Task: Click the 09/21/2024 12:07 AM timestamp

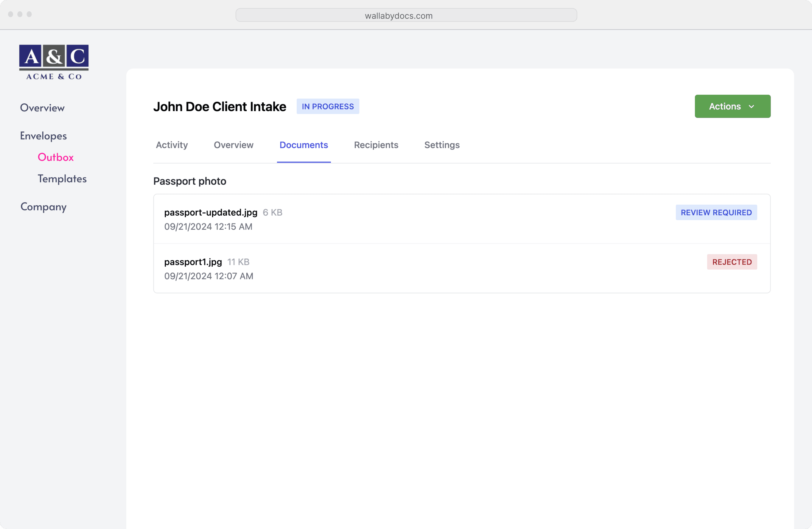Action: [209, 276]
